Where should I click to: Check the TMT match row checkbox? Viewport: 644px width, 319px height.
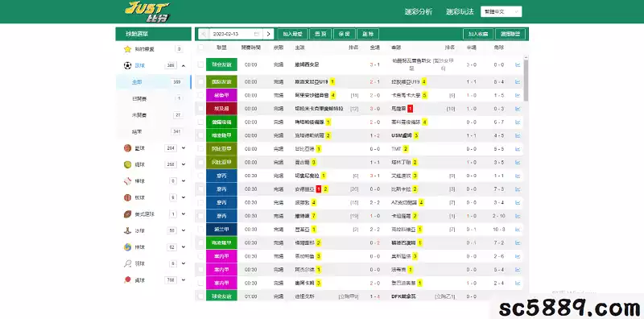(x=200, y=149)
